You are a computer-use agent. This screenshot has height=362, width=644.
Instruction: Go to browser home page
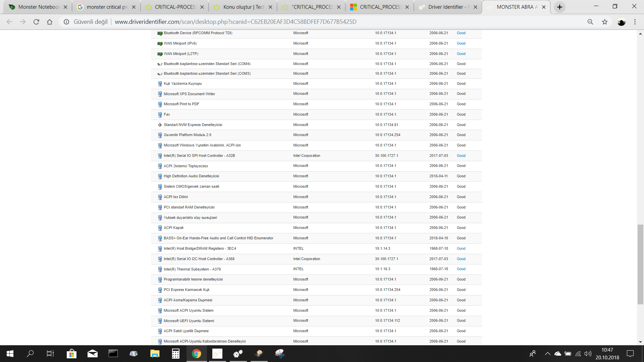pyautogui.click(x=50, y=22)
